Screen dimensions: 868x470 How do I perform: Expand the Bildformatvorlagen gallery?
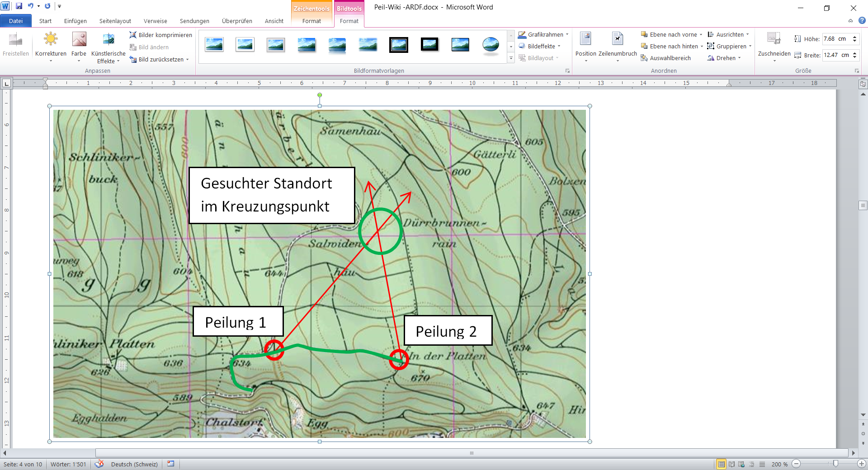pyautogui.click(x=511, y=58)
